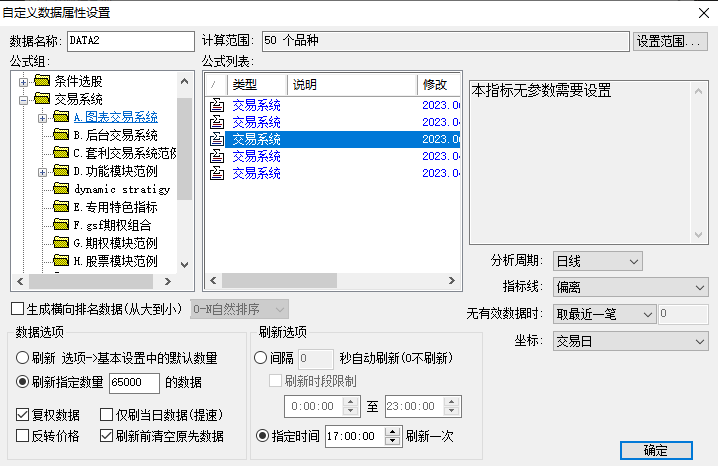Confirm with the 确定 button
This screenshot has height=466, width=718.
click(x=656, y=450)
